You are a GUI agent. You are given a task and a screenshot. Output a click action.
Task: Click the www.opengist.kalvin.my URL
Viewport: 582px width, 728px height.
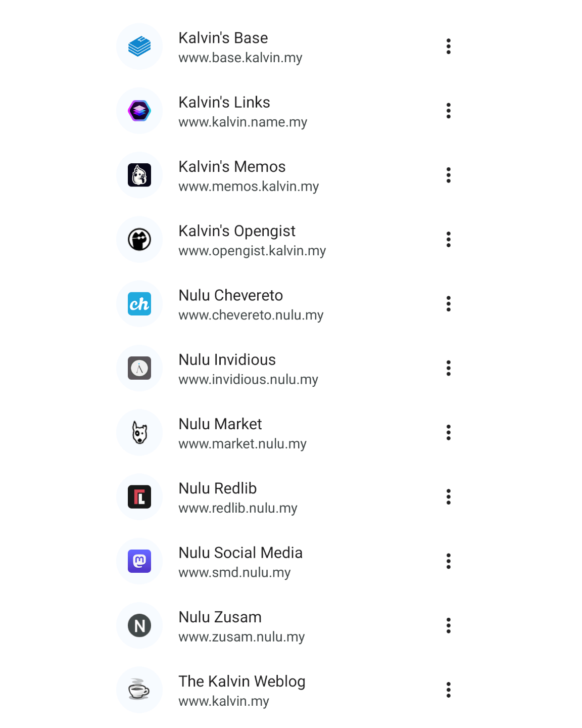click(252, 251)
